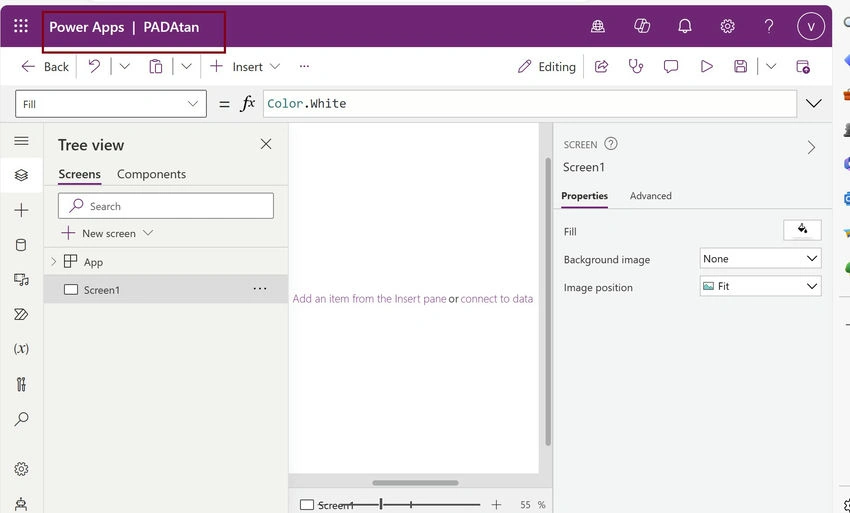Collapse the properties pane chevron
This screenshot has height=513, width=850.
point(811,147)
